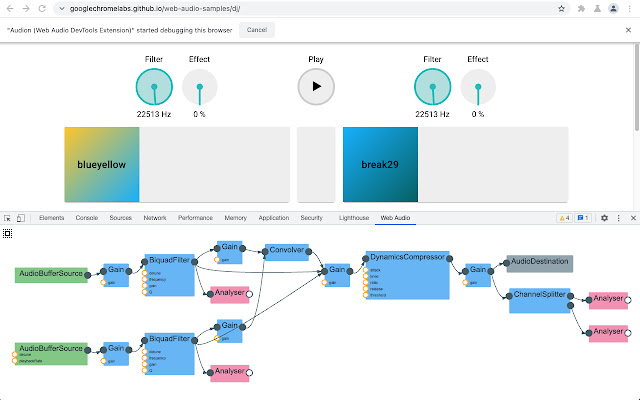
Task: Bookmark this page with the star icon
Action: point(561,9)
